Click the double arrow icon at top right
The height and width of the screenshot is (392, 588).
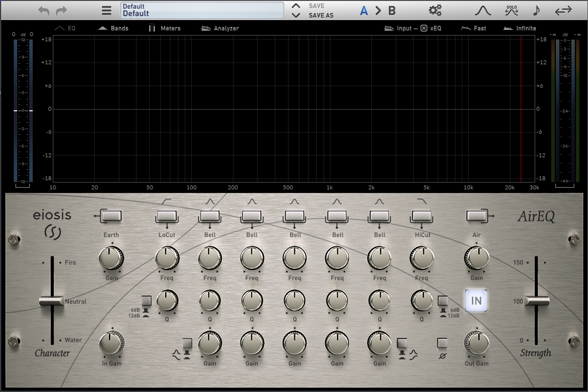[x=563, y=10]
